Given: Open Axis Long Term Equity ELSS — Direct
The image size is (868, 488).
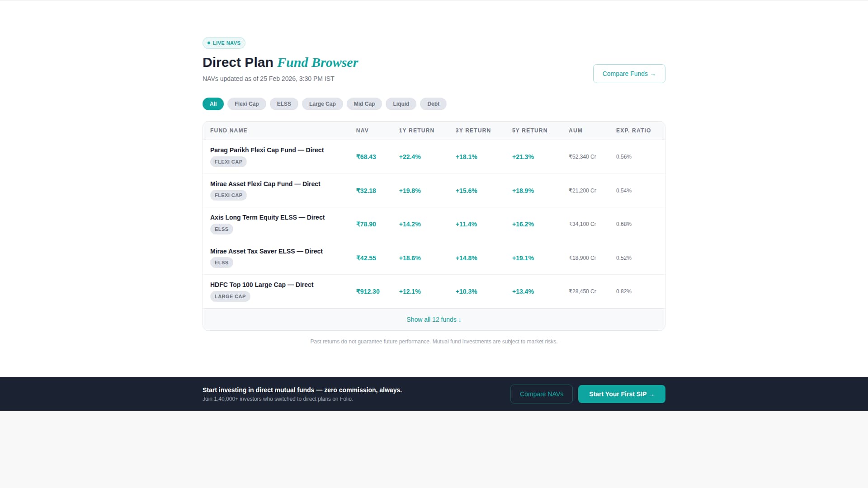Looking at the screenshot, I should point(267,217).
